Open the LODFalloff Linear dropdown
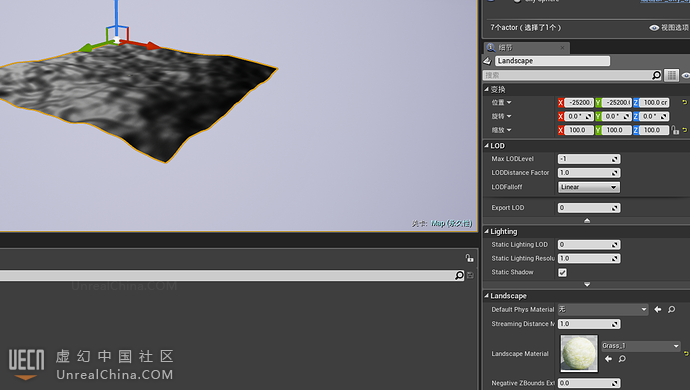 point(589,187)
